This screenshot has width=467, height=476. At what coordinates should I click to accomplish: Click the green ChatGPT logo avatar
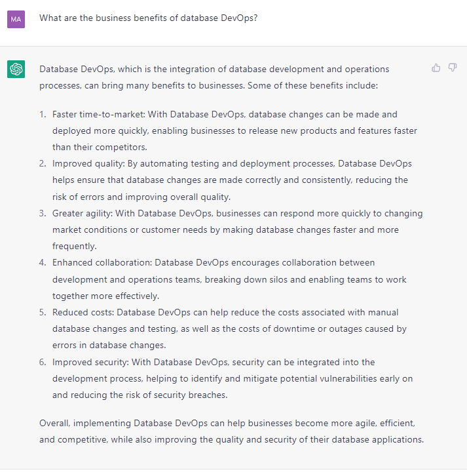pyautogui.click(x=16, y=68)
